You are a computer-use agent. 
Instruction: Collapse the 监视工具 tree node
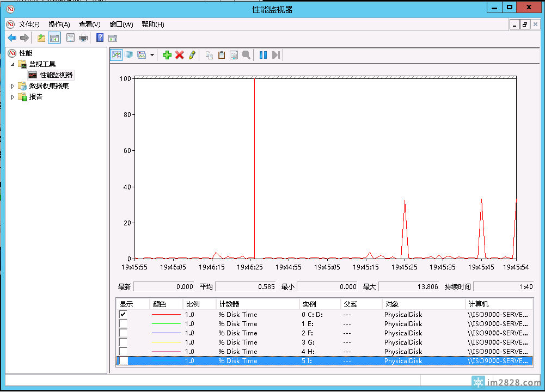click(13, 64)
